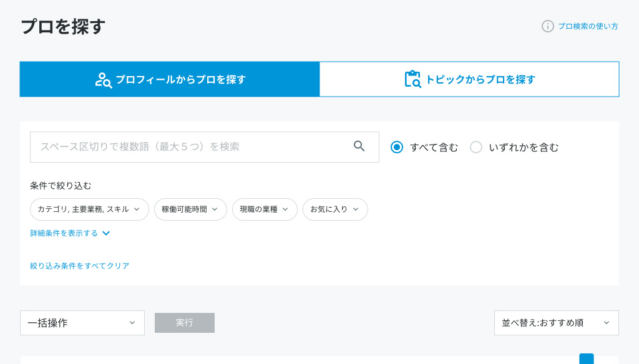Open the 一括操作 bulk action dropdown
The width and height of the screenshot is (639, 364).
[x=82, y=323]
